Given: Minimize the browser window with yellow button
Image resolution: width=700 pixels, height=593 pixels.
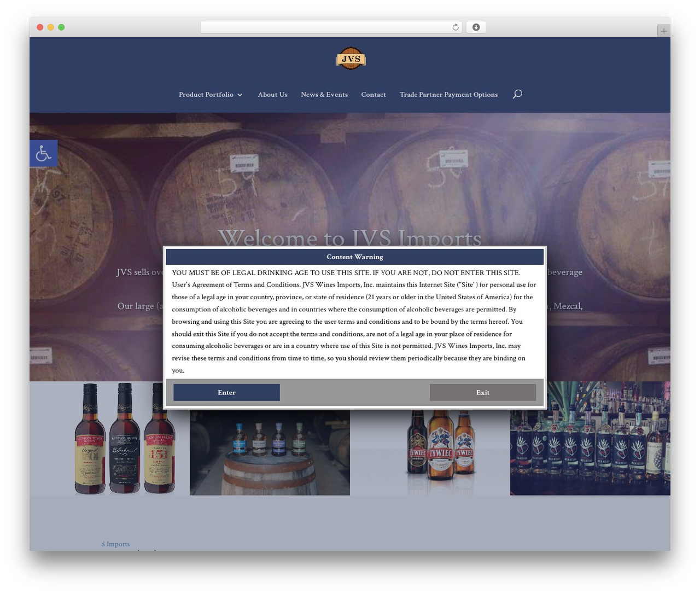Looking at the screenshot, I should pos(51,27).
